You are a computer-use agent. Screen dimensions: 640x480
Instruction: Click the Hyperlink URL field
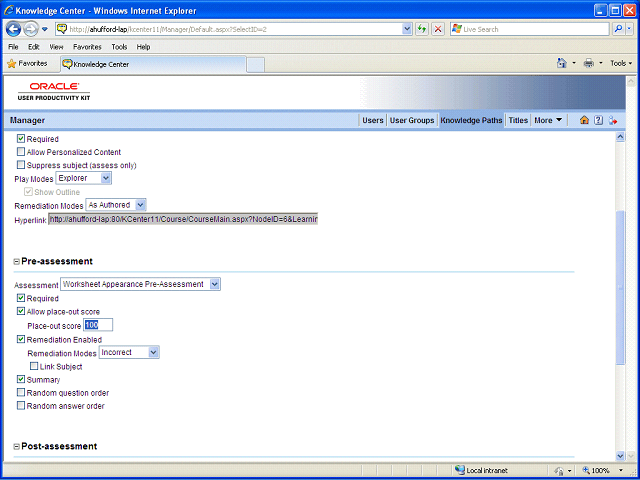tap(183, 219)
